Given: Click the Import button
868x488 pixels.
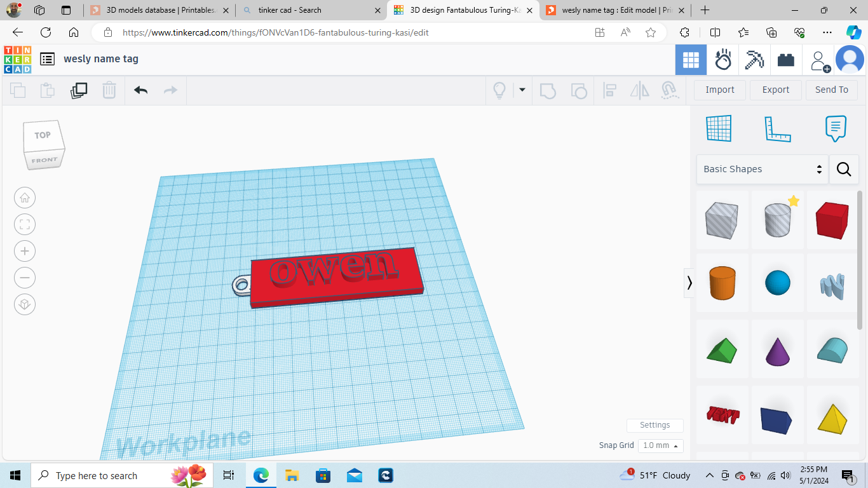Looking at the screenshot, I should pos(720,90).
